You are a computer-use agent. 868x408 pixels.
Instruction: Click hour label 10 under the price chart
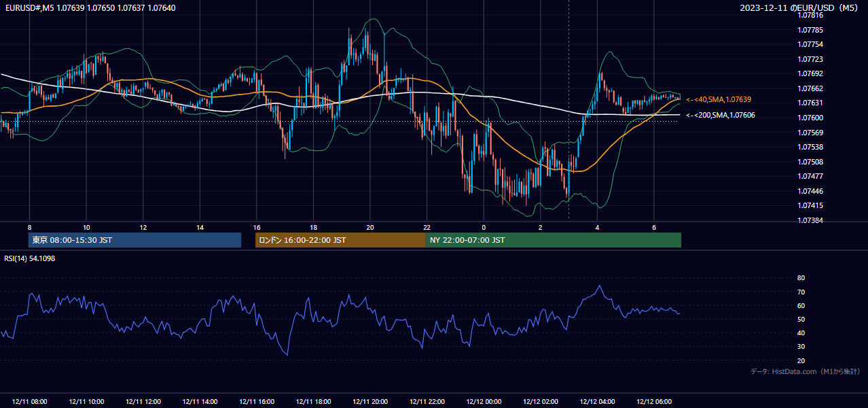(x=86, y=227)
